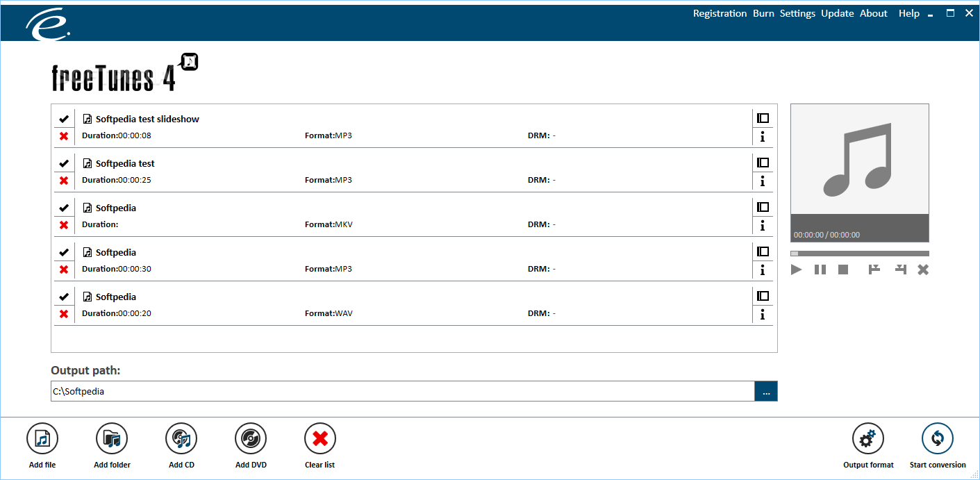Show info for the MKV entry
This screenshot has width=980, height=480.
pos(763,226)
